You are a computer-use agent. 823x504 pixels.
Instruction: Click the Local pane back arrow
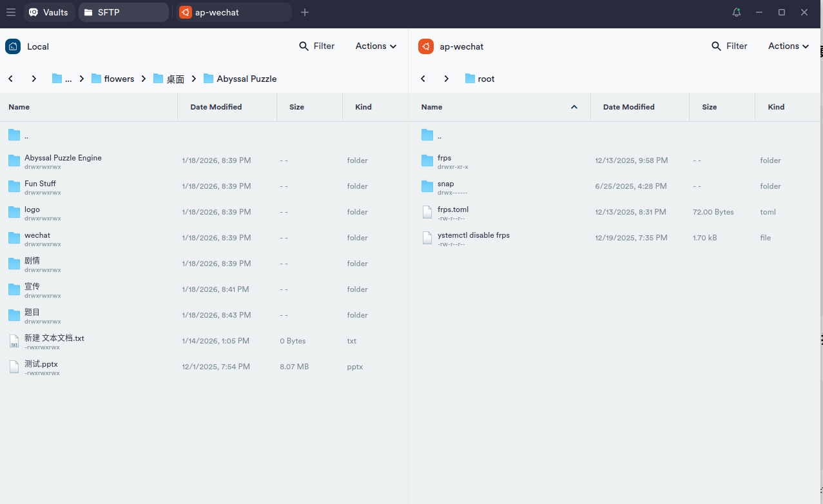coord(11,79)
